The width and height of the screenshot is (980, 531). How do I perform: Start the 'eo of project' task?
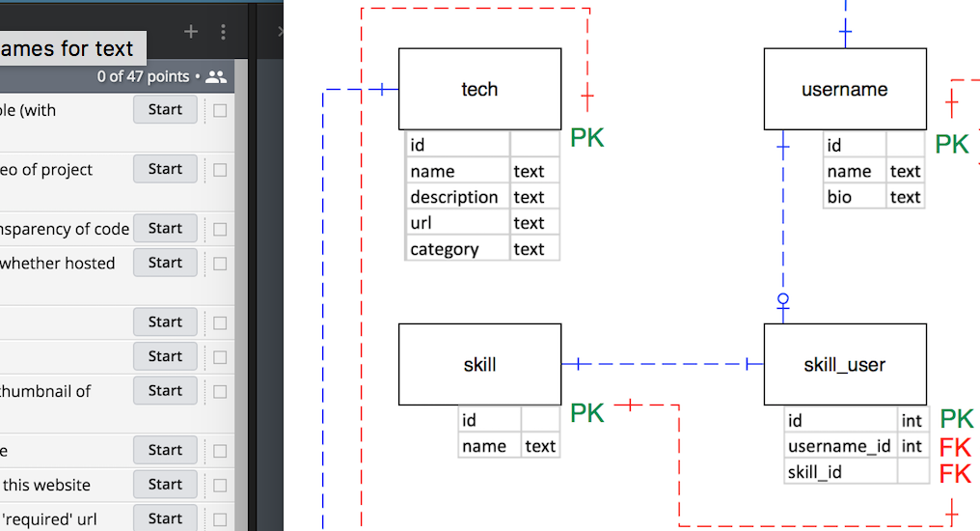(165, 170)
